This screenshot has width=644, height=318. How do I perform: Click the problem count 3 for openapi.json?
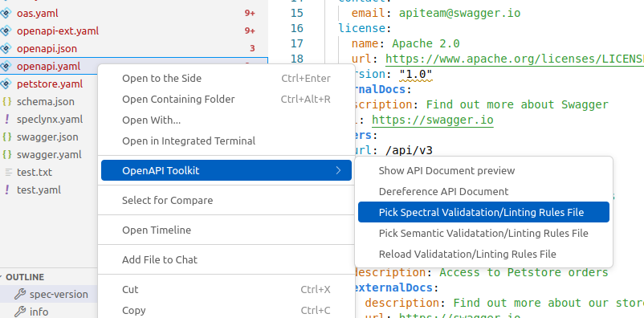[252, 49]
